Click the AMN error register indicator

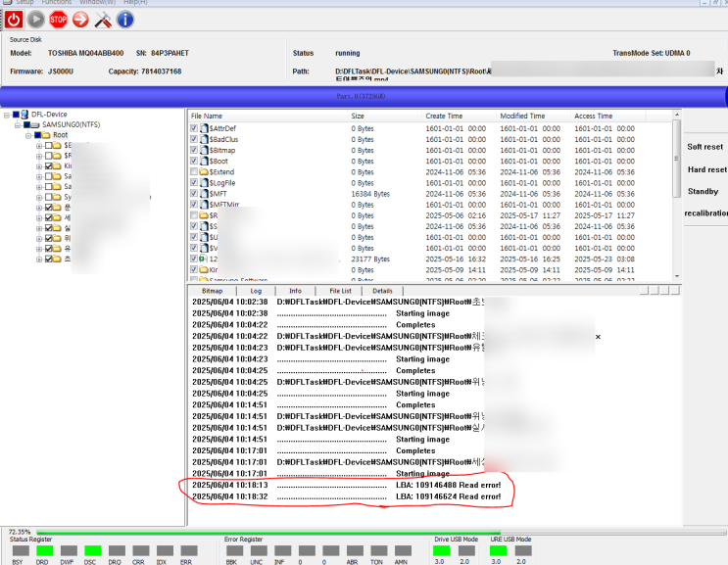403,550
